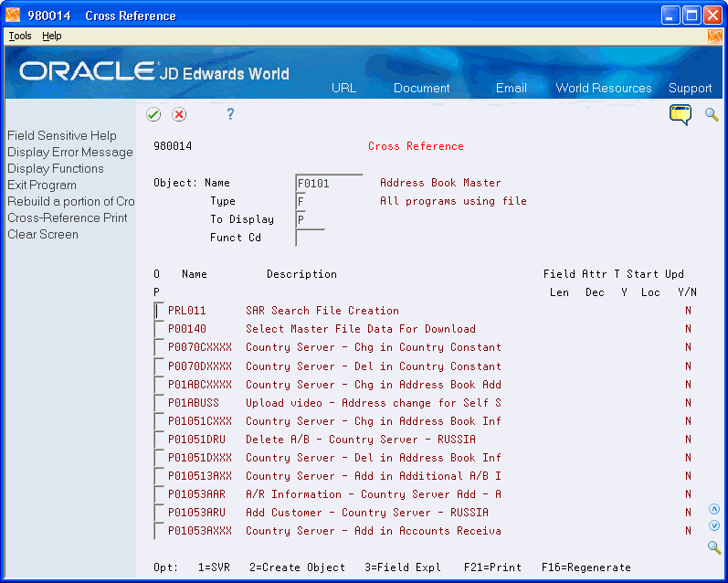This screenshot has width=728, height=583.
Task: Open the World Resources link
Action: point(604,88)
